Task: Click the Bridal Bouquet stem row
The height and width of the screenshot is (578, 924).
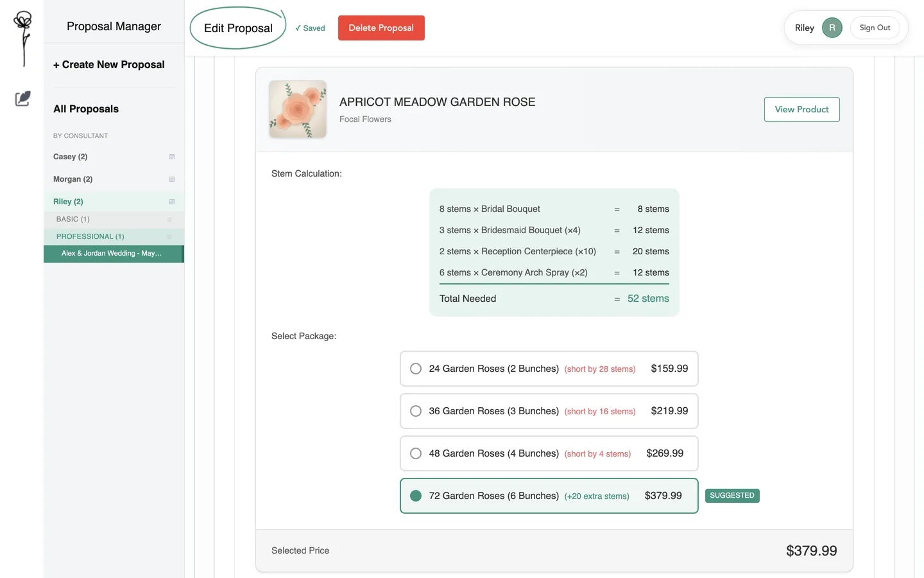Action: [554, 209]
